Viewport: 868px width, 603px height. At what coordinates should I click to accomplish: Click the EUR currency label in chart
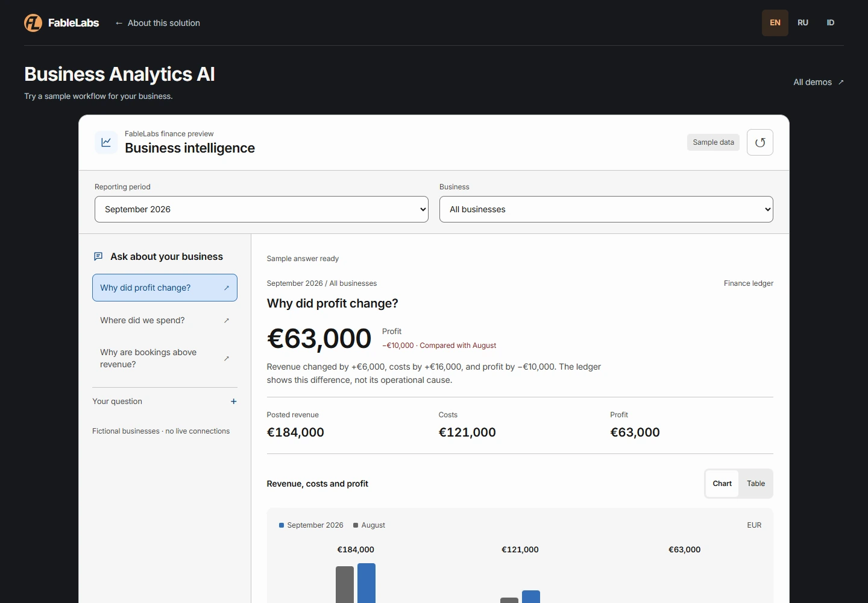click(x=754, y=525)
